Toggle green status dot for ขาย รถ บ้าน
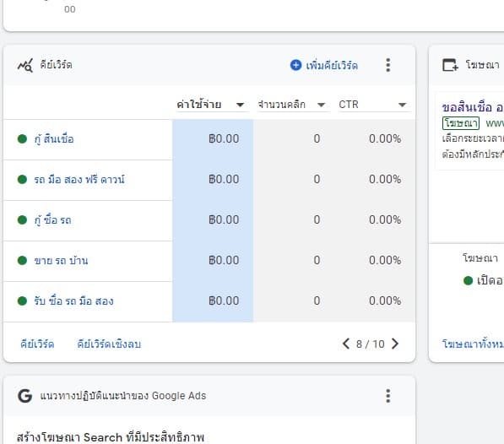The width and height of the screenshot is (504, 444). pos(22,260)
